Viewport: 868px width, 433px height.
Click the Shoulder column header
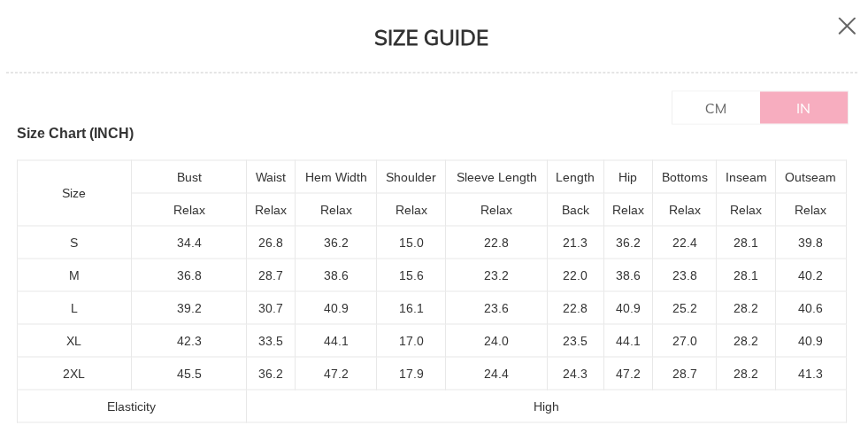pos(411,177)
